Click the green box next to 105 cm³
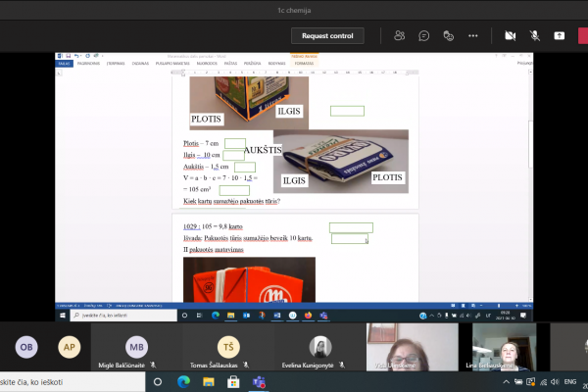This screenshot has height=392, width=588. tap(234, 190)
